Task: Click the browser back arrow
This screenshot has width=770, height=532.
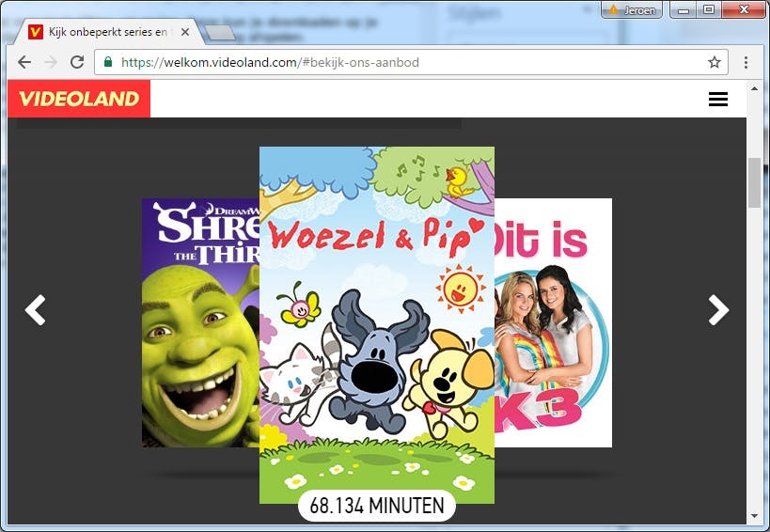Action: (x=24, y=62)
